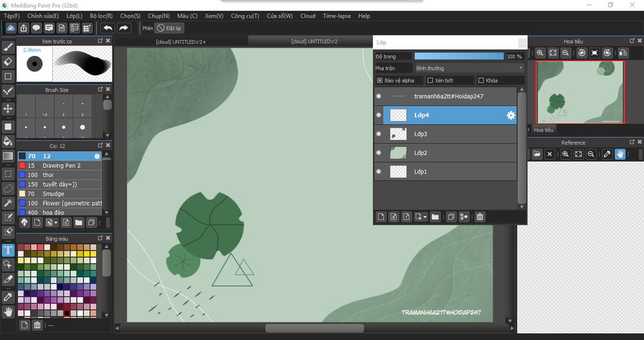Select the Magic Wand tool
The height and width of the screenshot is (340, 644).
coord(8,203)
